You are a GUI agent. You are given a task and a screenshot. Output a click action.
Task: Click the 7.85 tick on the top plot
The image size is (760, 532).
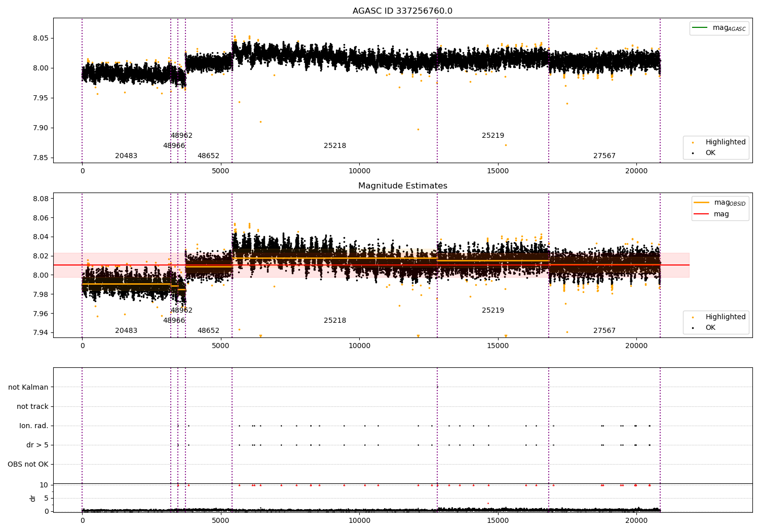click(x=41, y=158)
